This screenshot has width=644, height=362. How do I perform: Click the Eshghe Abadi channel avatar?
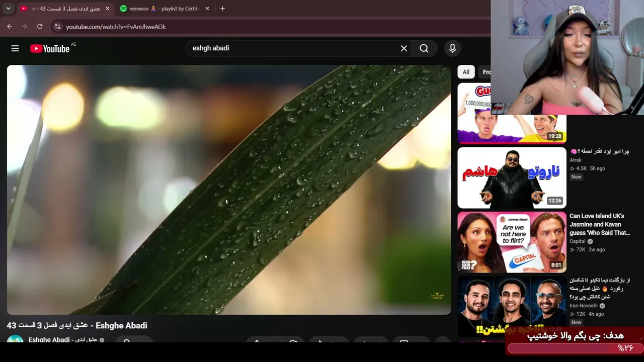point(15,339)
